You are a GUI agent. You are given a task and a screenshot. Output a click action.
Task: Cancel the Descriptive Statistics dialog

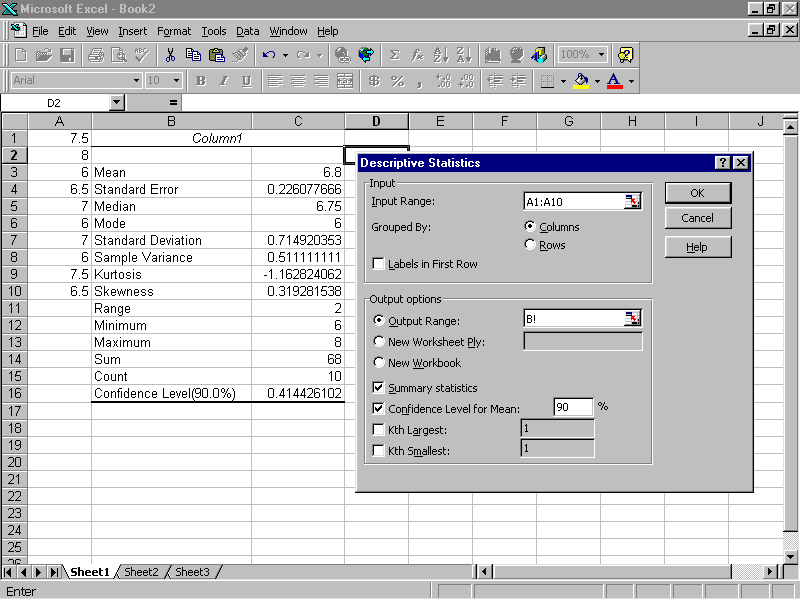click(x=697, y=218)
